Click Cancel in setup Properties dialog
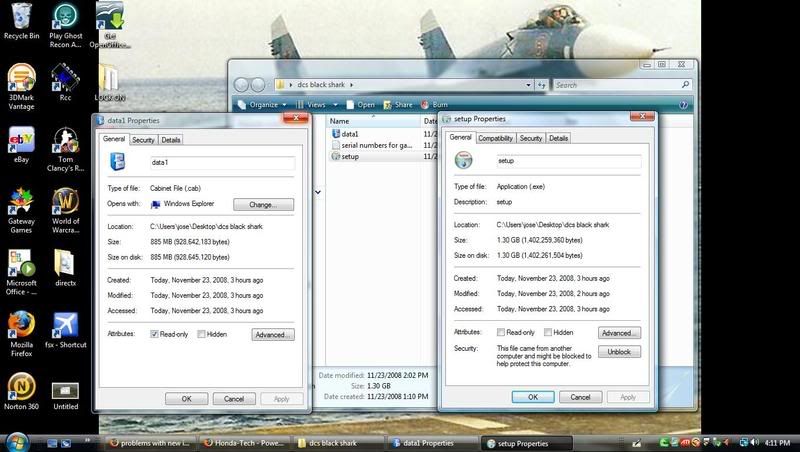800x452 pixels. point(581,397)
